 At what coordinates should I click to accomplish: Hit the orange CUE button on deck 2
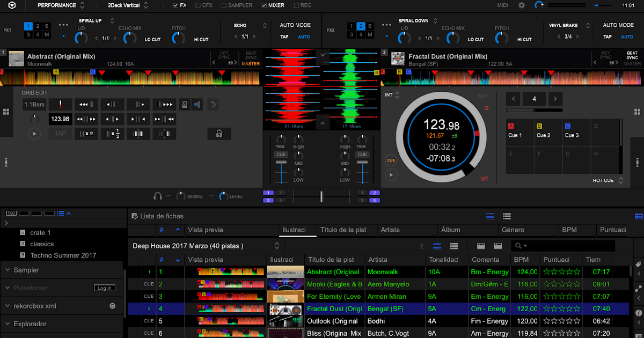pos(391,160)
